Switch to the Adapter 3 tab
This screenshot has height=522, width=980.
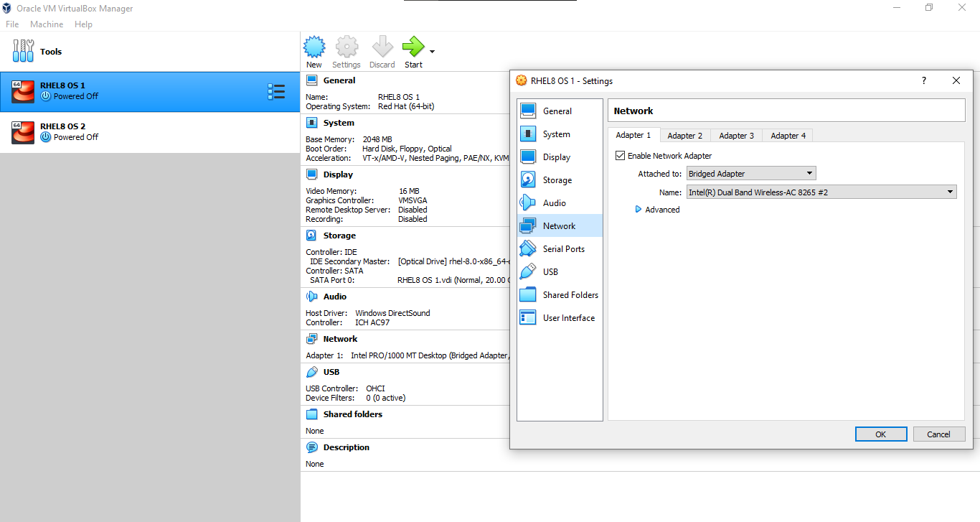pyautogui.click(x=737, y=136)
